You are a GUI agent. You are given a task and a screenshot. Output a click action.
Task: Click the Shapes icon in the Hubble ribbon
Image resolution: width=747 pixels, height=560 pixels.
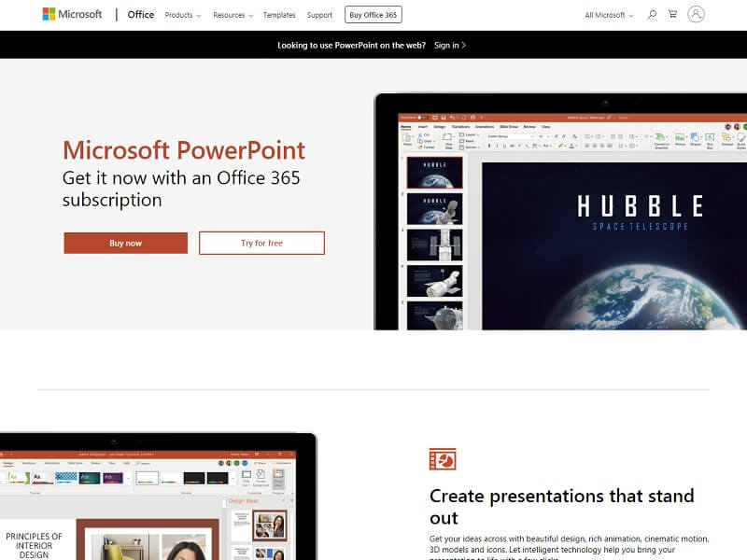696,139
